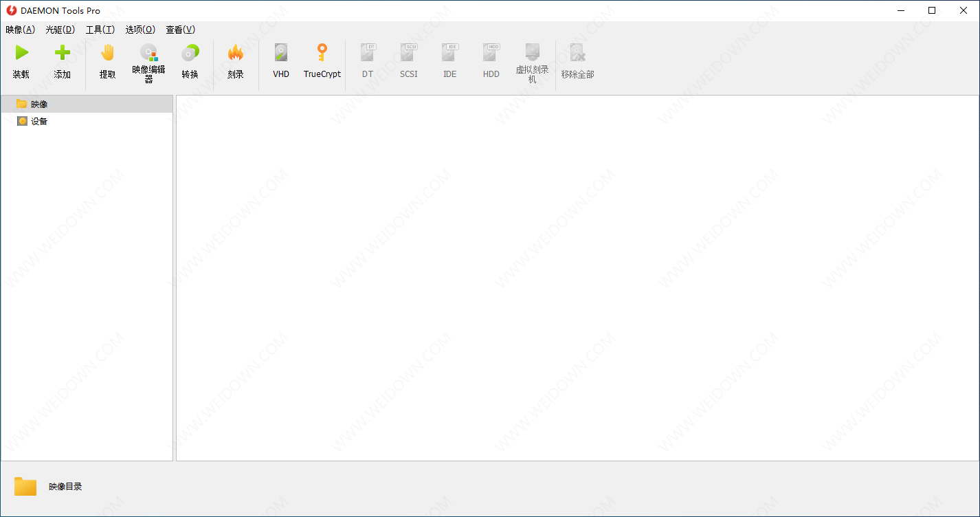Open the 映像(A) menu

(20, 30)
